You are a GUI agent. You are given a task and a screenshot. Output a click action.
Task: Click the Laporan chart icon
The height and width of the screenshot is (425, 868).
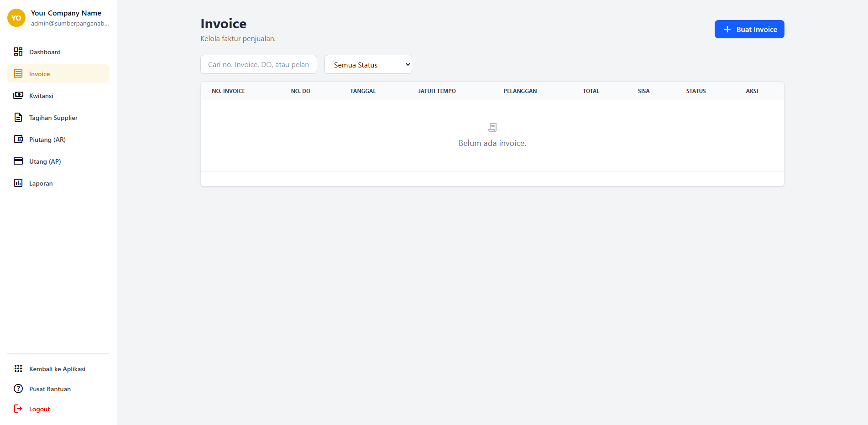(18, 183)
